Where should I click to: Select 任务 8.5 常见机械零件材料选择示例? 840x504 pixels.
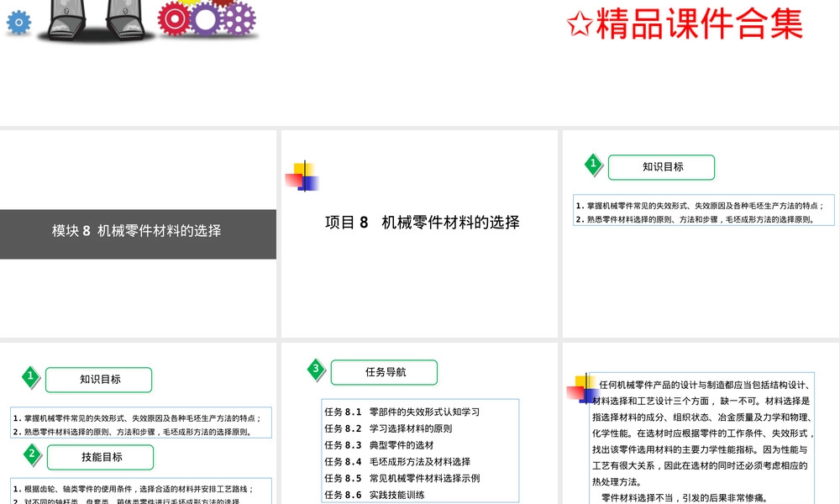coord(402,478)
